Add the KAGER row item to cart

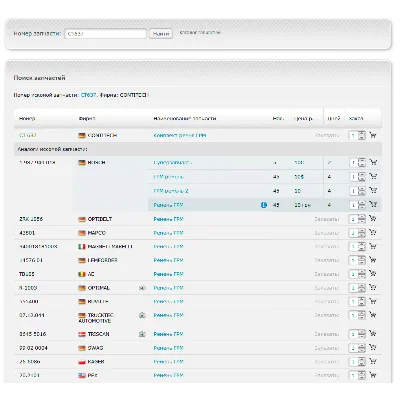(373, 361)
